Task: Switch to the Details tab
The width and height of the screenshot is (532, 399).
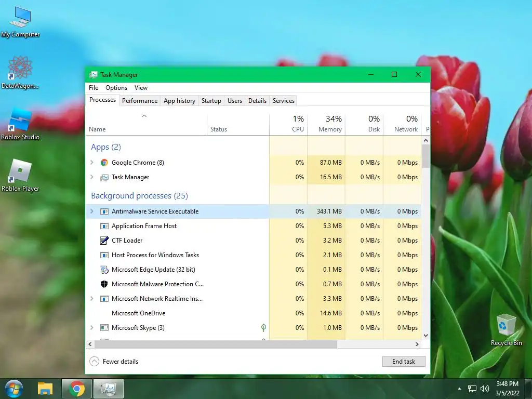Action: pos(257,101)
